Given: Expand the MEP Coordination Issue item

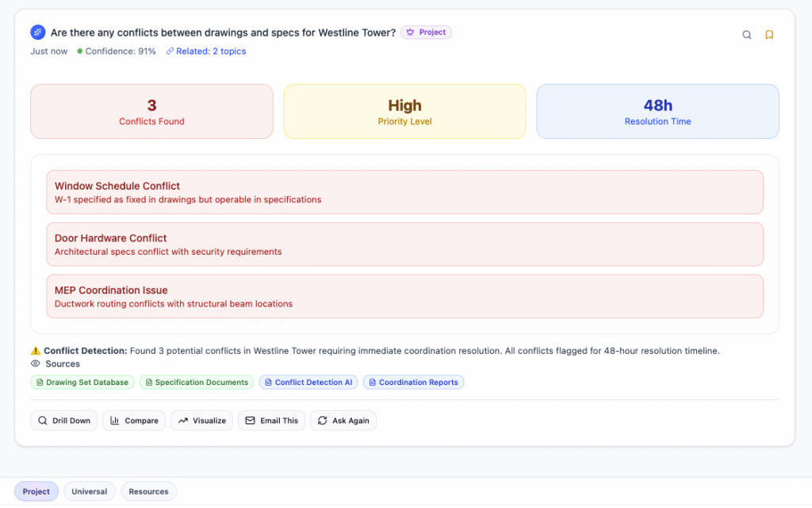Looking at the screenshot, I should click(x=404, y=296).
